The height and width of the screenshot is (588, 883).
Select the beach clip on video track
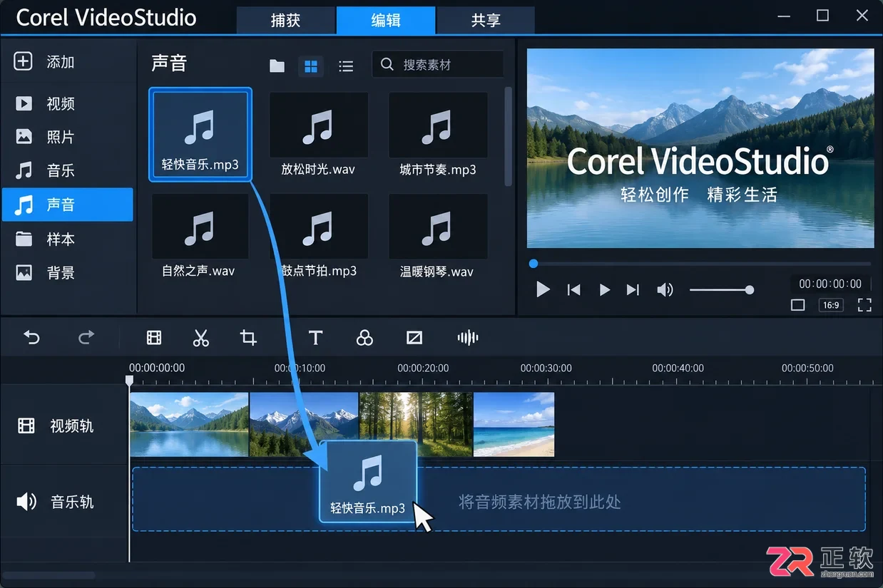coord(514,425)
